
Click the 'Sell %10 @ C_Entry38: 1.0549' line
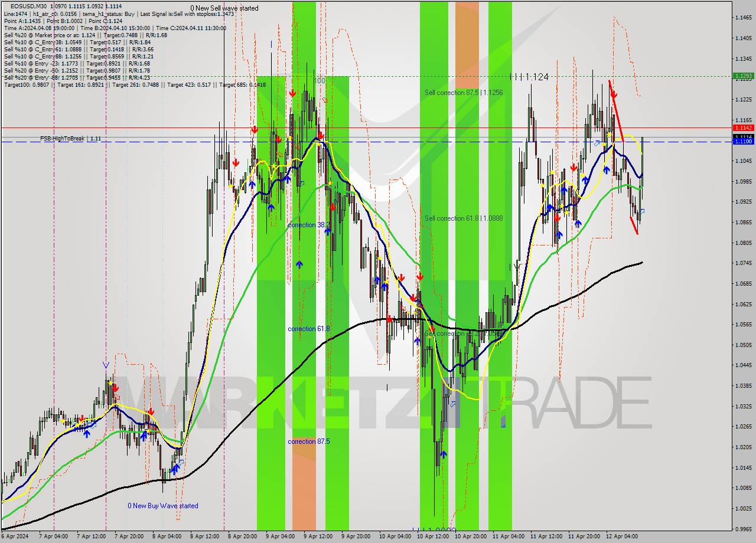click(77, 42)
